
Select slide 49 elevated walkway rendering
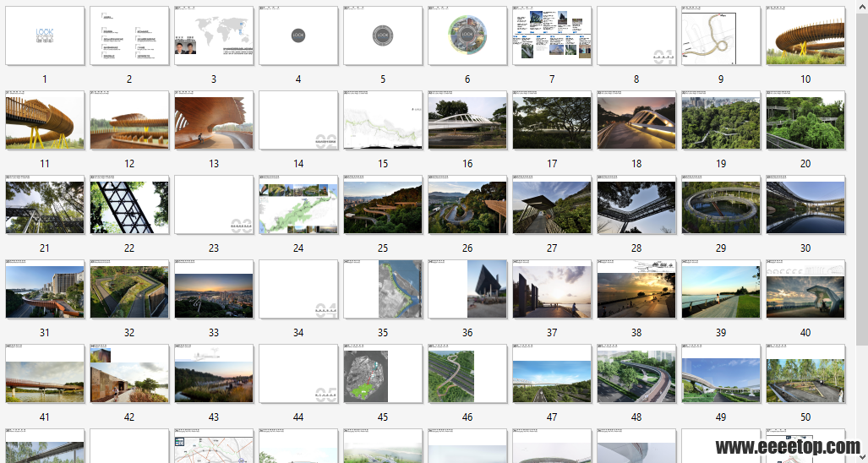pos(721,374)
